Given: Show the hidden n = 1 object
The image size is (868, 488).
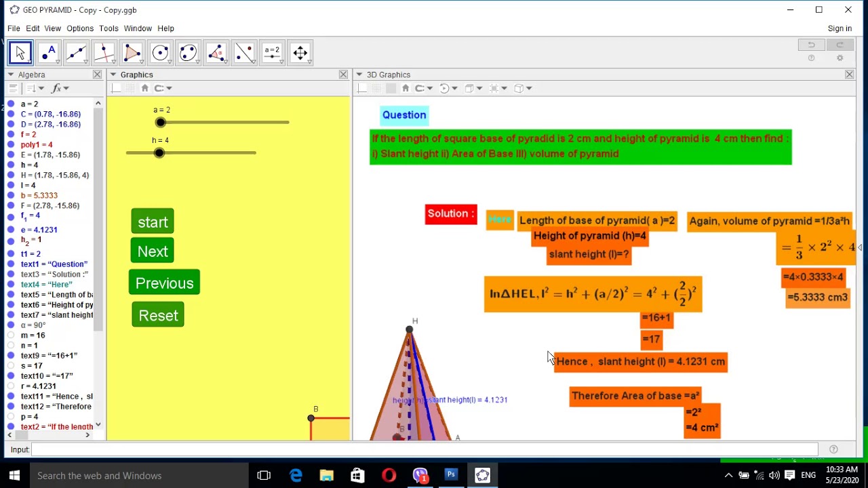Looking at the screenshot, I should coord(11,346).
